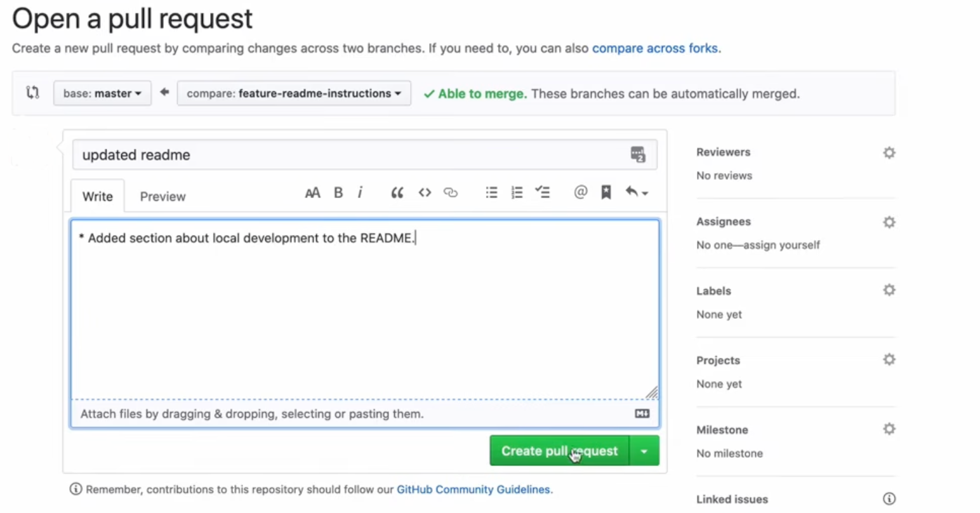This screenshot has height=513, width=980.
Task: Add a task list
Action: tap(543, 193)
